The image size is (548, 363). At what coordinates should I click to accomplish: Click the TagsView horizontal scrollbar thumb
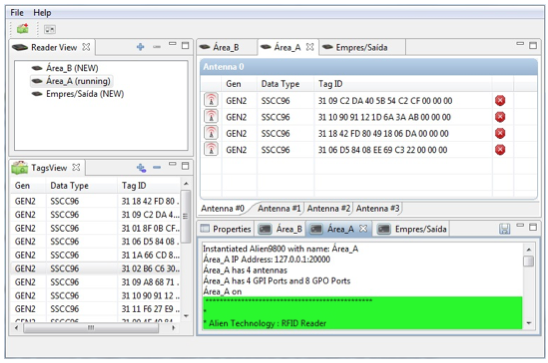[91, 328]
